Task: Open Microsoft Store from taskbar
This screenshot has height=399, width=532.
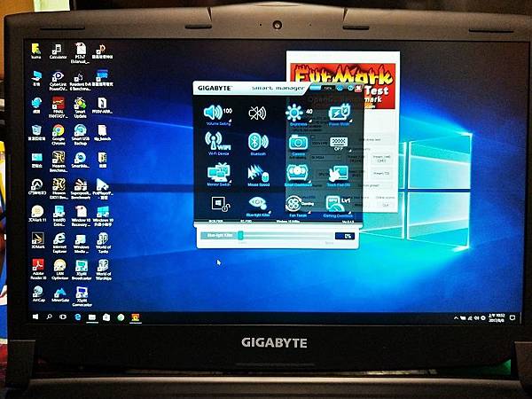Action: point(106,317)
